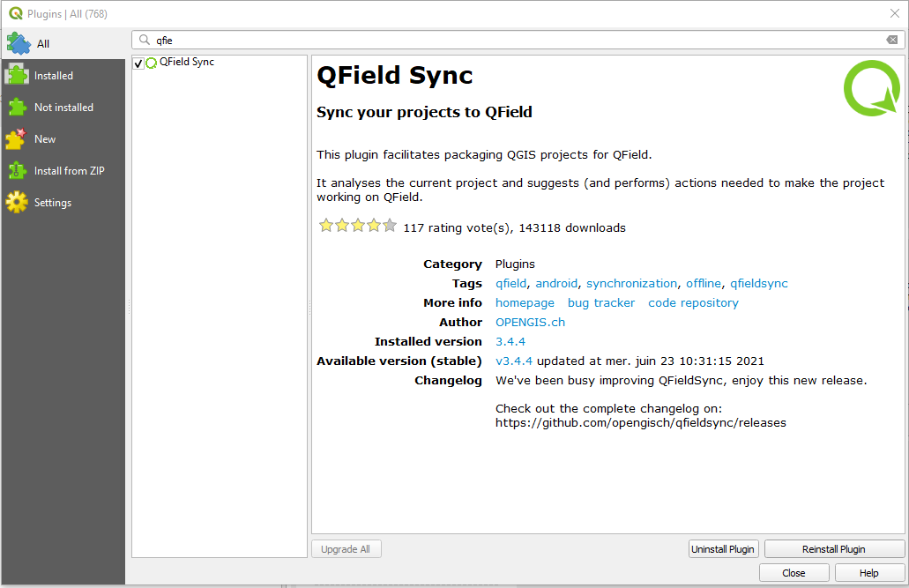Click Uninstall Plugin button
The width and height of the screenshot is (909, 588).
pyautogui.click(x=722, y=549)
